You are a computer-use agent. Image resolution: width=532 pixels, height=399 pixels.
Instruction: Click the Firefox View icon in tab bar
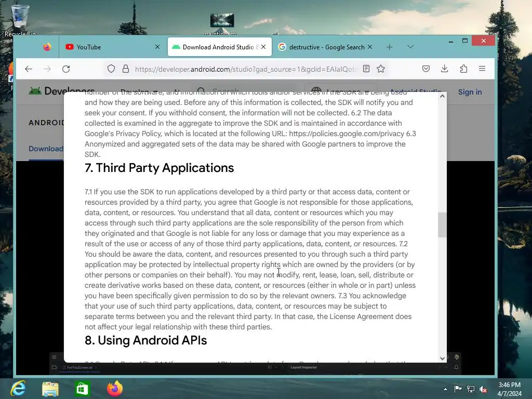(47, 47)
